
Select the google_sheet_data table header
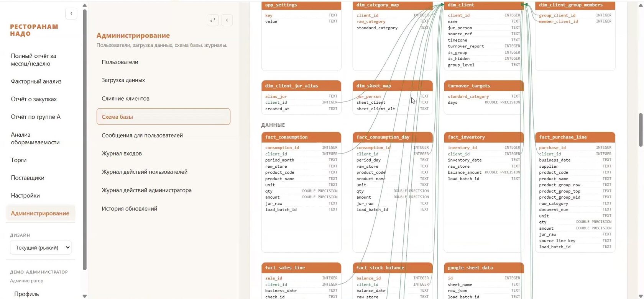484,268
